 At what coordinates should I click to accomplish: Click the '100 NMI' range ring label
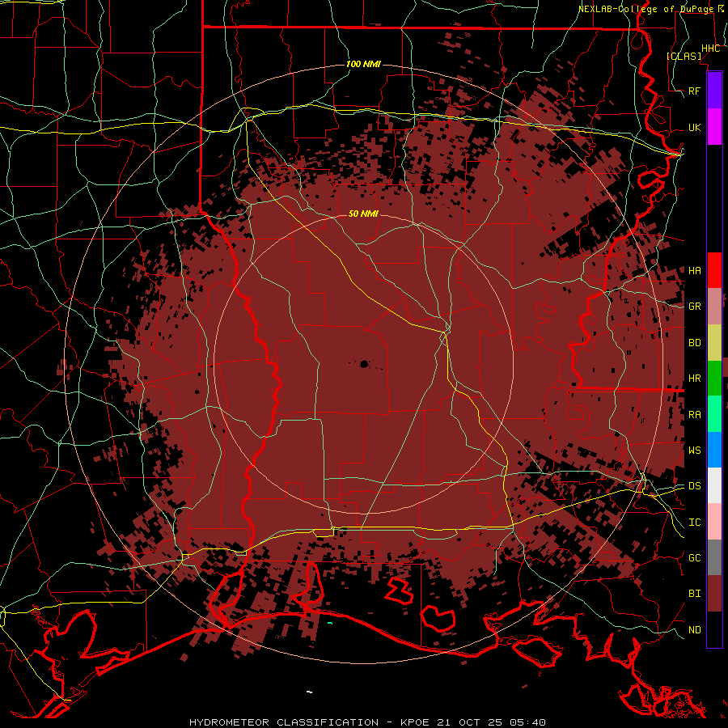coord(363,64)
